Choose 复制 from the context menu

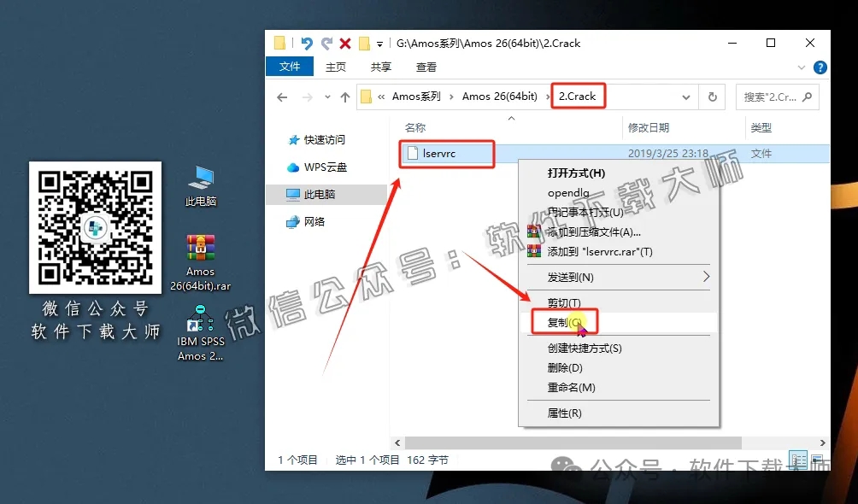tap(564, 322)
